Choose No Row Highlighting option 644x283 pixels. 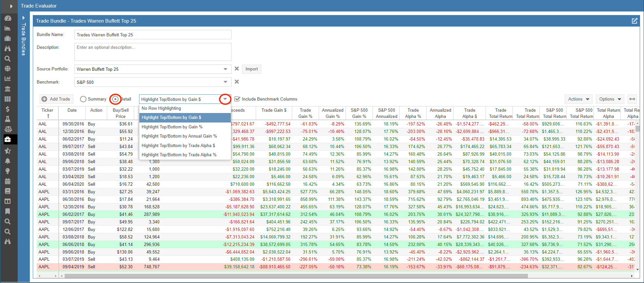tap(185, 108)
